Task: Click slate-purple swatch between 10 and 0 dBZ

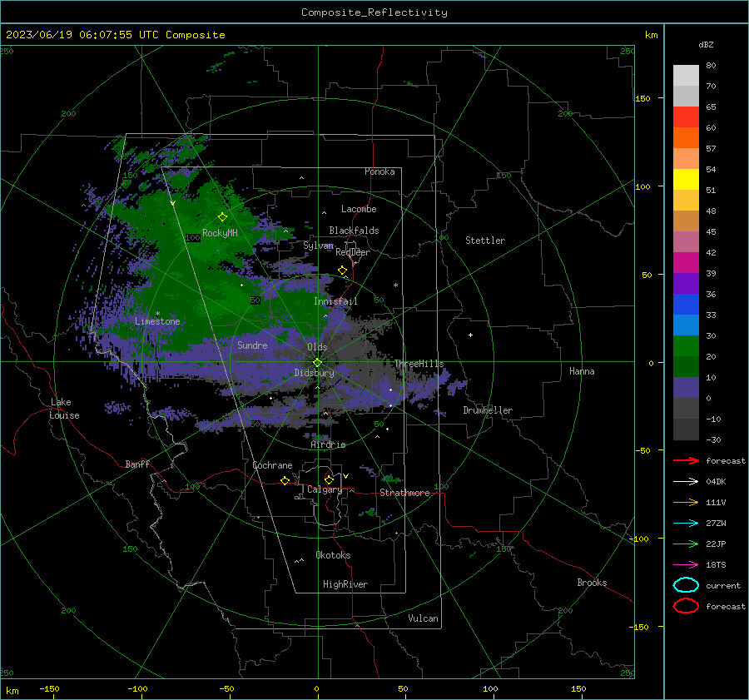Action: (686, 388)
